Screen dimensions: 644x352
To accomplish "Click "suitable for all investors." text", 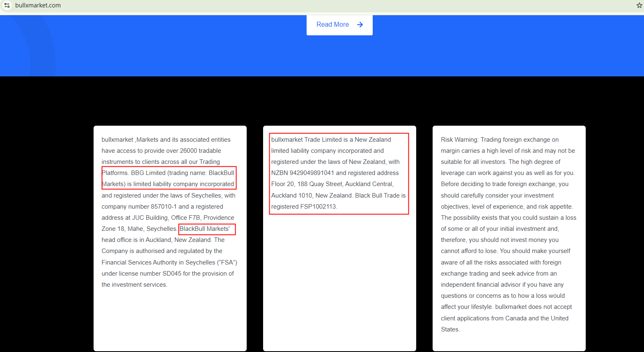I will (x=474, y=162).
